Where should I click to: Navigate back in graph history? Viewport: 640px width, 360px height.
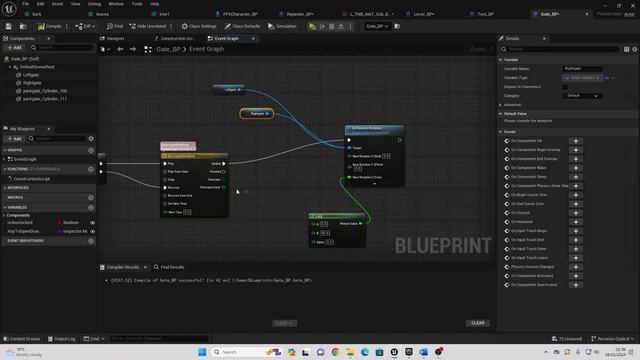pos(120,49)
